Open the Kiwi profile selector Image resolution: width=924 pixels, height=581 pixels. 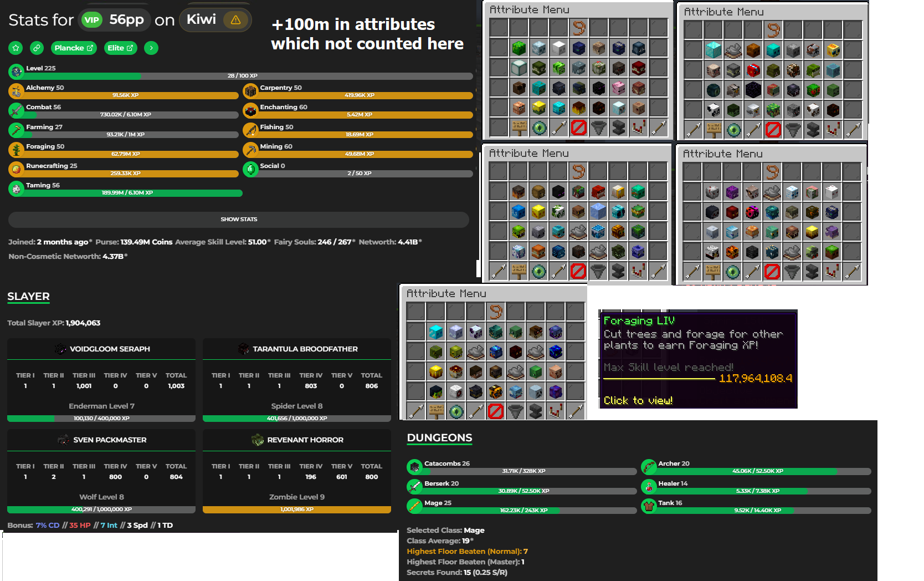(202, 20)
